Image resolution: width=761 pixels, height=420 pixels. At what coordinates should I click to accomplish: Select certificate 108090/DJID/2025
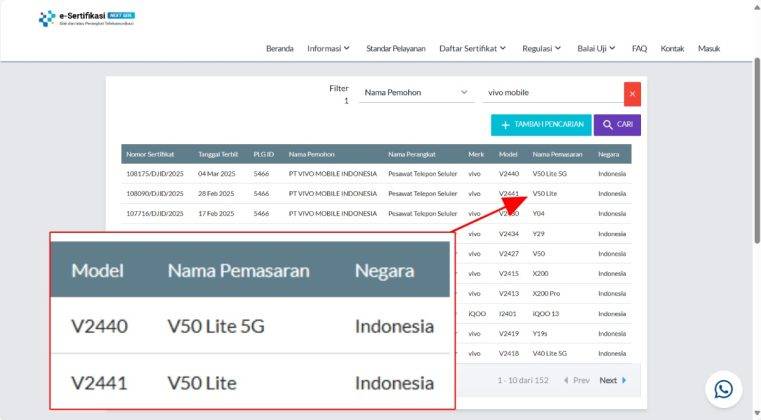click(x=155, y=193)
